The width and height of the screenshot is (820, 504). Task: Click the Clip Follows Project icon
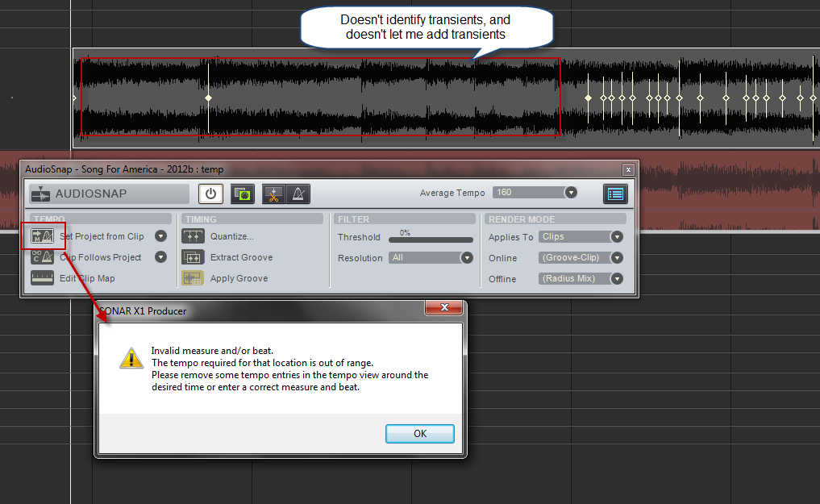42,257
